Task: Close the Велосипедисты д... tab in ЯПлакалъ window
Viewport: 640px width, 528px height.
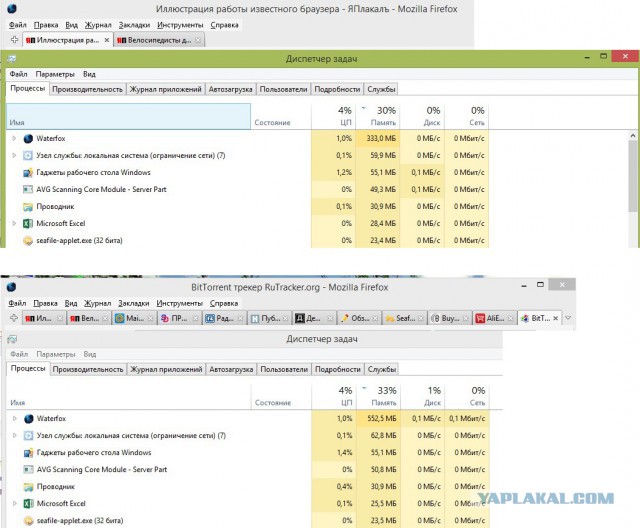Action: (198, 40)
